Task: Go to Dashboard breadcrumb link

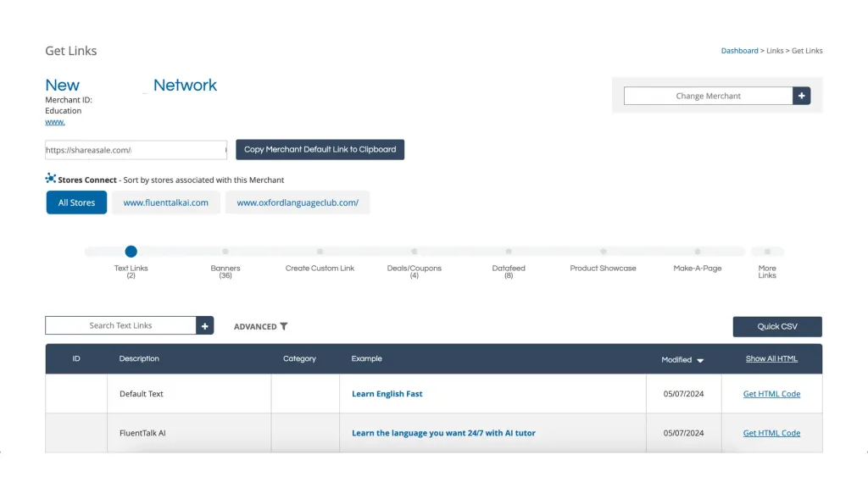Action: pos(739,50)
